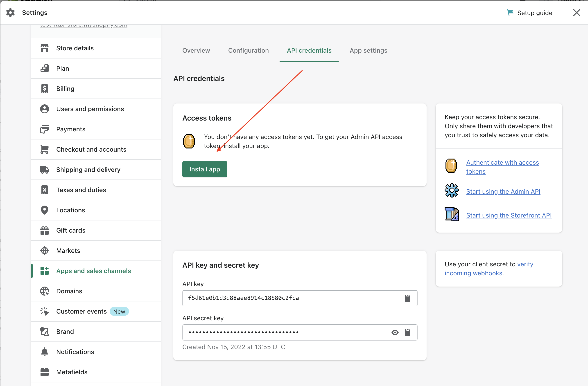The height and width of the screenshot is (386, 588).
Task: Open Customer events in sidebar
Action: point(81,311)
